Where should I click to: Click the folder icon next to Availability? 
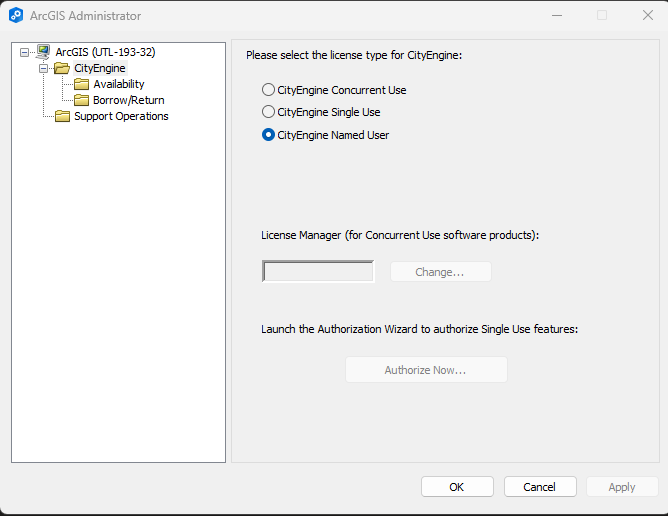[81, 84]
